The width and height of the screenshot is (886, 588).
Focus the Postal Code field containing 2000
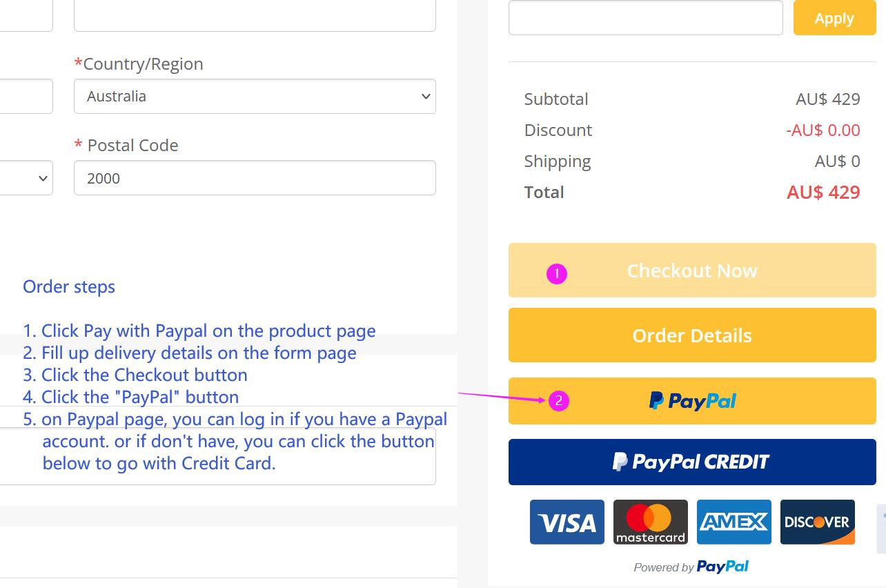(255, 178)
